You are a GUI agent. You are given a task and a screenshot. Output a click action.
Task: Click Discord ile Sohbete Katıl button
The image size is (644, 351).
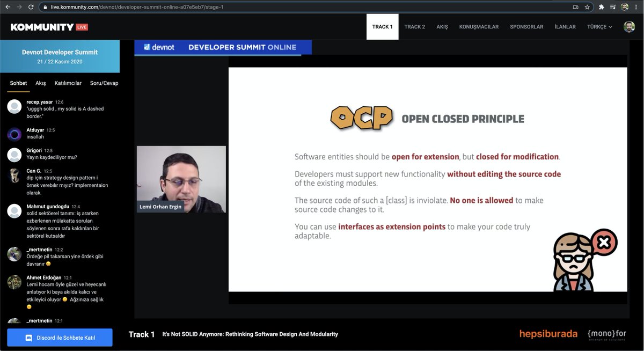[x=60, y=338]
